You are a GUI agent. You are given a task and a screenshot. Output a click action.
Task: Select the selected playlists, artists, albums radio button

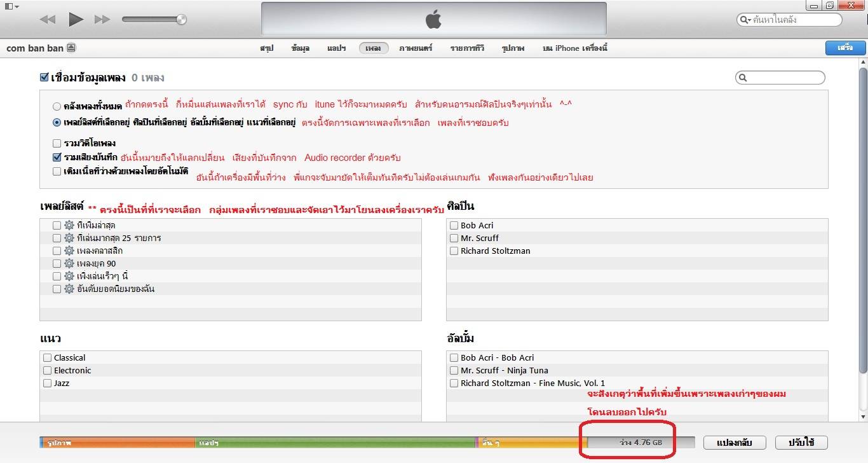tap(57, 123)
